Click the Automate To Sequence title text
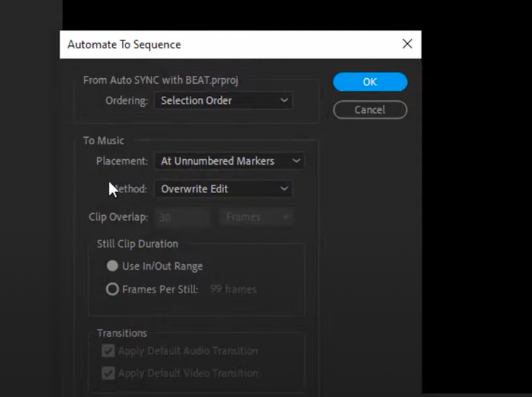 click(x=124, y=45)
